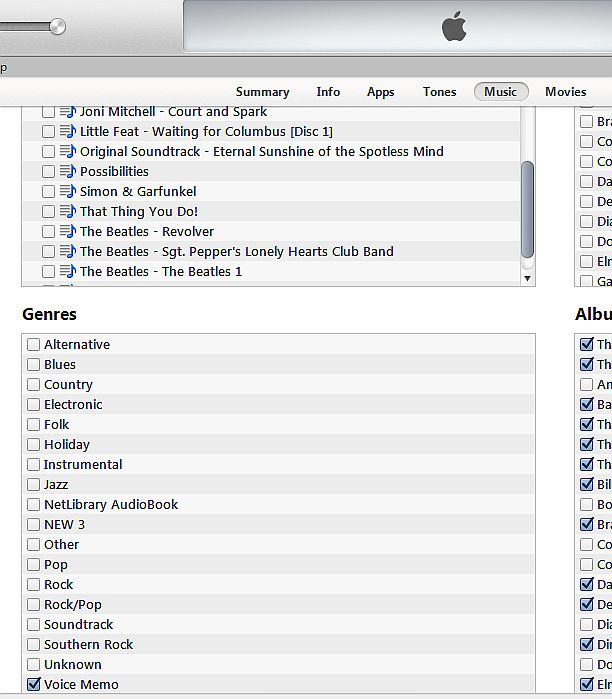Image resolution: width=612 pixels, height=699 pixels.
Task: Switch to the Movies tab
Action: [x=566, y=92]
